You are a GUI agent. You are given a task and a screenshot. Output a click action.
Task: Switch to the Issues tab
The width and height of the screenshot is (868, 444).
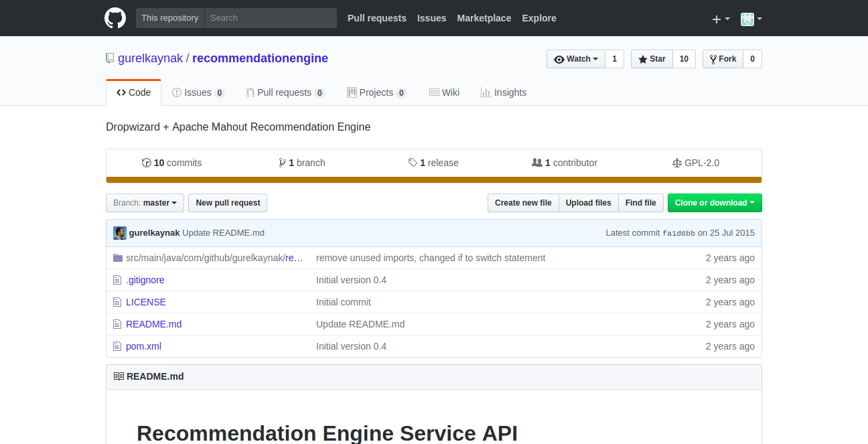(x=198, y=92)
